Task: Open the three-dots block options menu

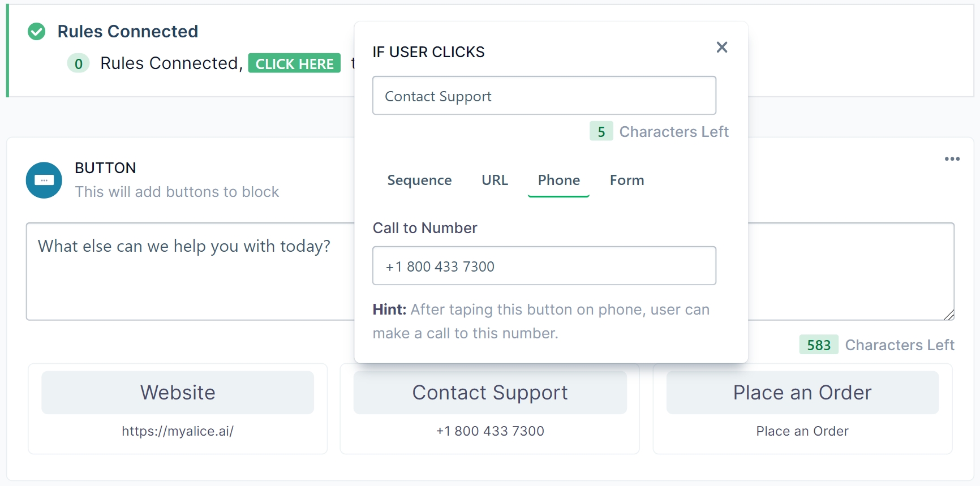Action: tap(952, 159)
